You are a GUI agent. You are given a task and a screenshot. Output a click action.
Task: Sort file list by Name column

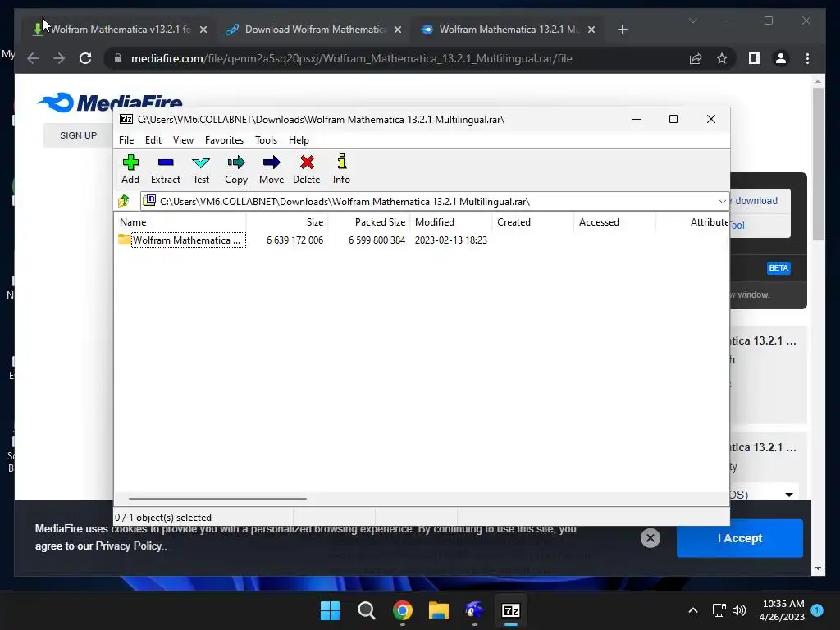(180, 221)
